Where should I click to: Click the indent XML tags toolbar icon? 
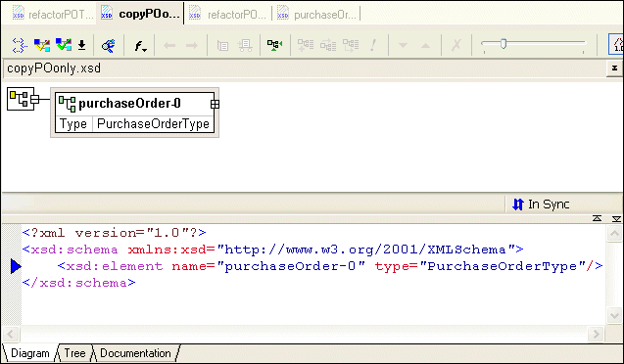(x=20, y=45)
